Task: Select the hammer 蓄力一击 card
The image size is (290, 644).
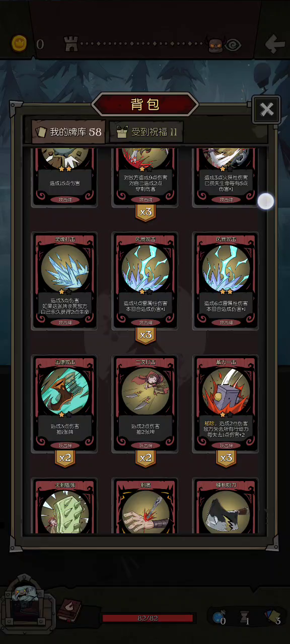Action: (x=226, y=404)
